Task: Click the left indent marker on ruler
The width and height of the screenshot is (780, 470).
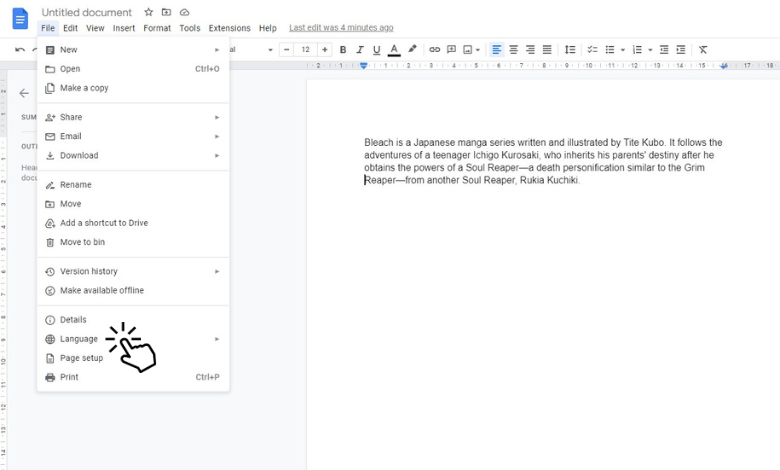Action: coord(364,66)
